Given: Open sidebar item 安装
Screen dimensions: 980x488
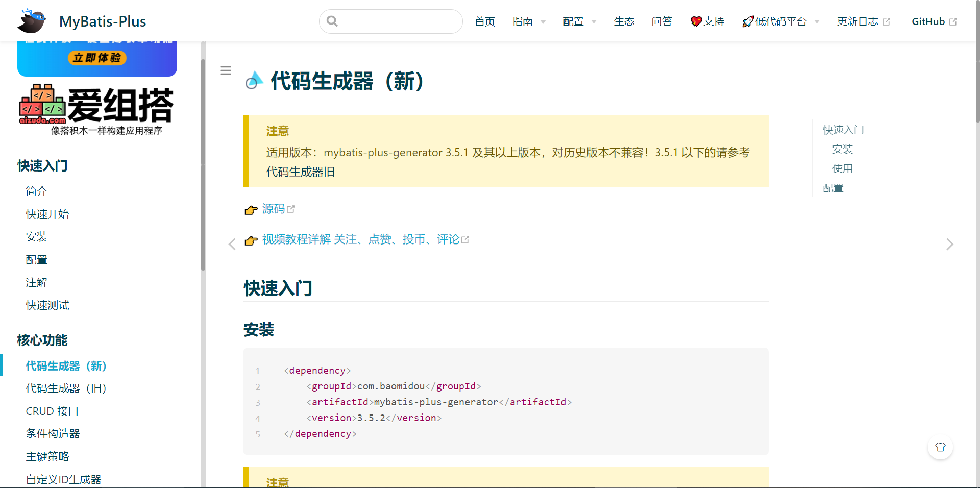Looking at the screenshot, I should [x=37, y=237].
